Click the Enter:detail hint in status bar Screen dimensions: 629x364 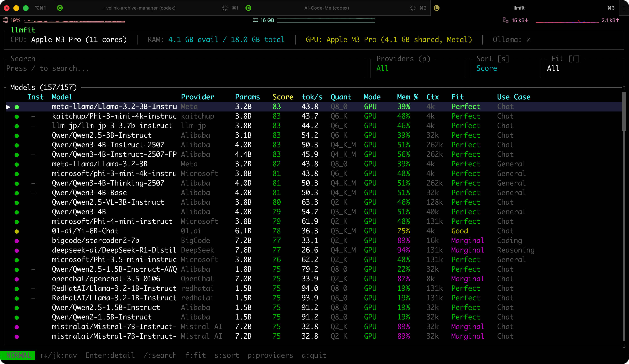coord(110,355)
